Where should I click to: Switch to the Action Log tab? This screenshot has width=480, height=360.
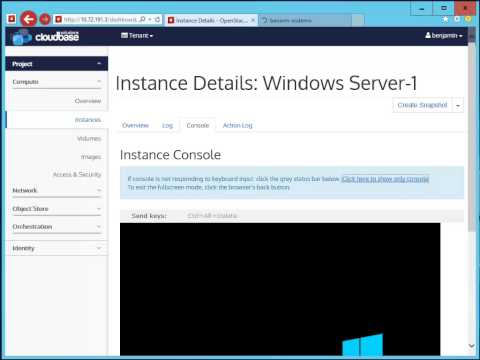237,125
